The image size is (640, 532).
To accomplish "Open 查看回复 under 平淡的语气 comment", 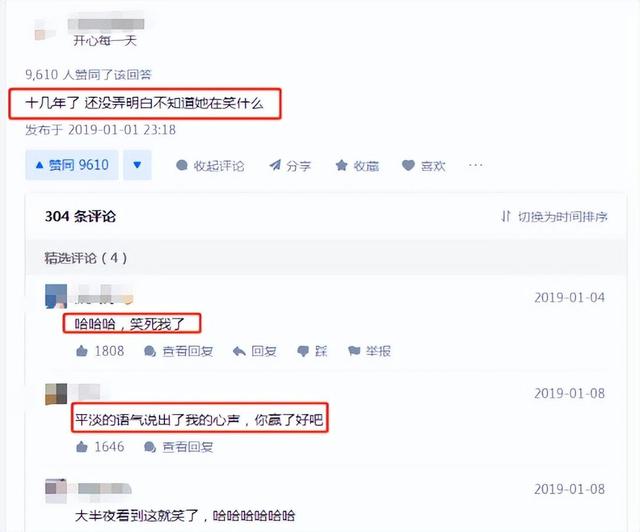I will pos(179,447).
